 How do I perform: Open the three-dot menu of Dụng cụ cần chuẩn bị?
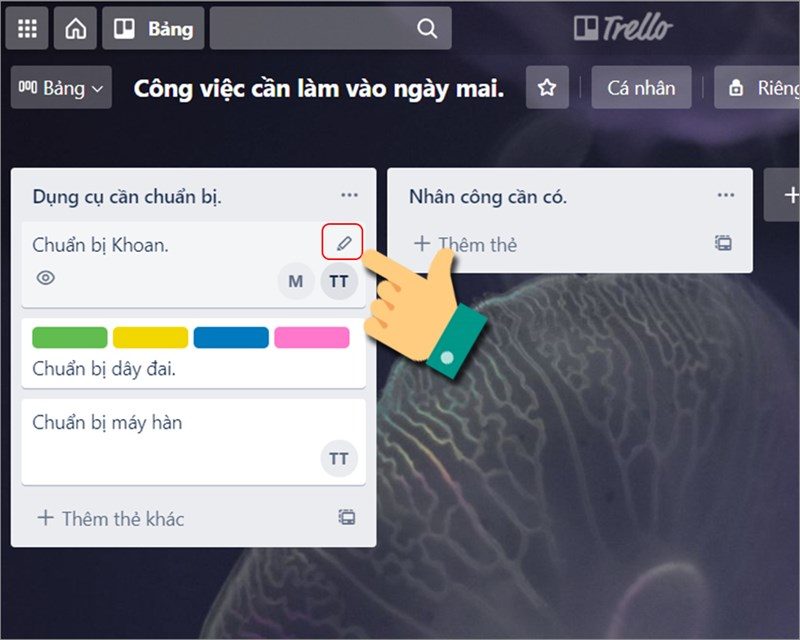[349, 195]
